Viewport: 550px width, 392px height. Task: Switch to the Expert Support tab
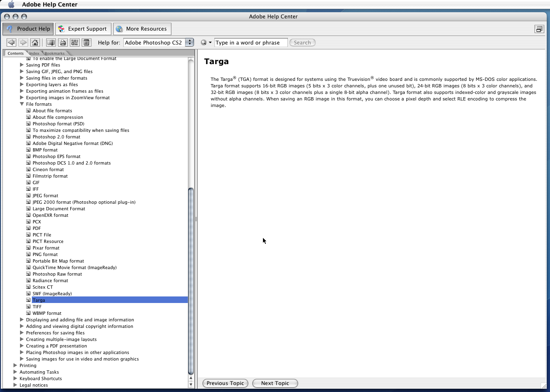pyautogui.click(x=83, y=29)
